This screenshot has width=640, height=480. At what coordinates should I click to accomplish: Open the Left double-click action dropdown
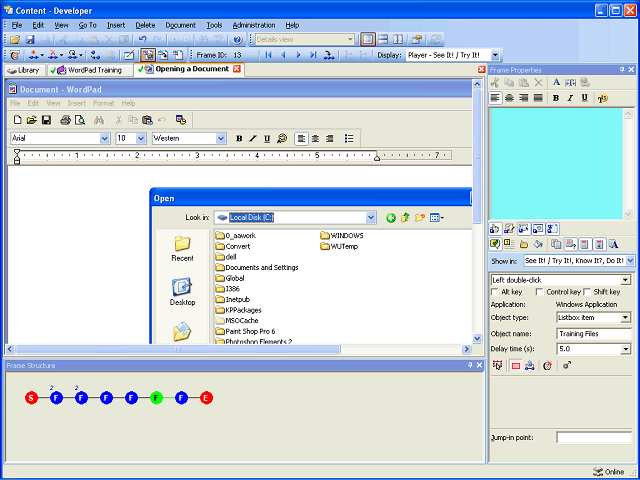click(x=625, y=280)
